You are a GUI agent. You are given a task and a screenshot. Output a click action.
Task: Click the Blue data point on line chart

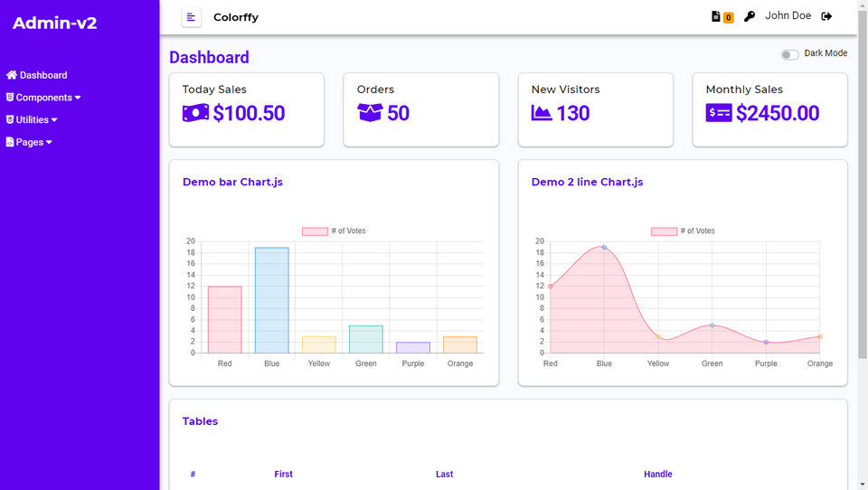605,248
